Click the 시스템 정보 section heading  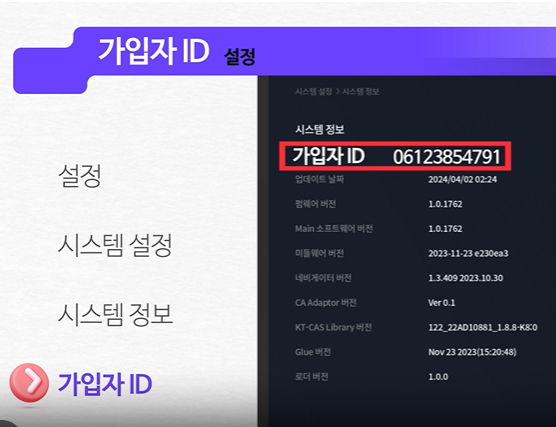tap(319, 129)
